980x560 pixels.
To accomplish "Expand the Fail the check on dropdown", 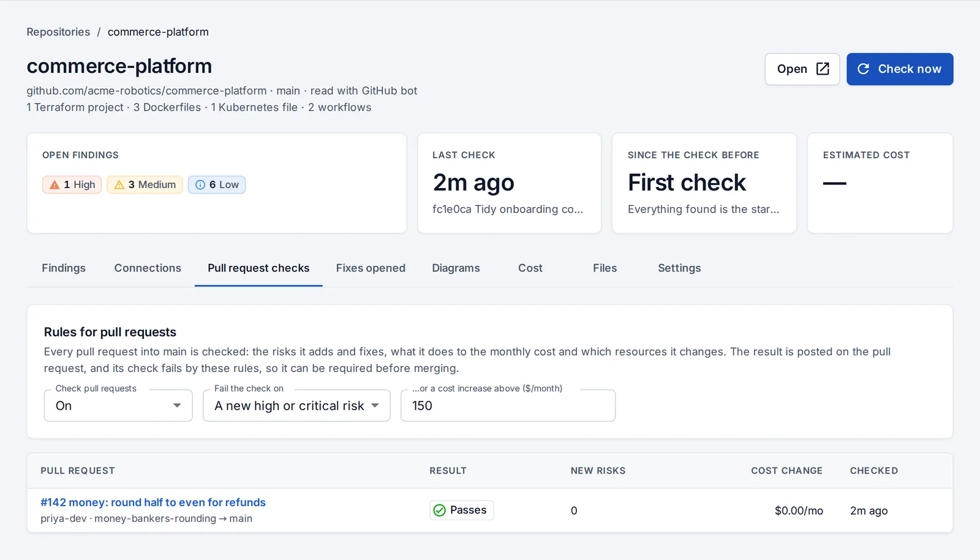I will [x=296, y=406].
